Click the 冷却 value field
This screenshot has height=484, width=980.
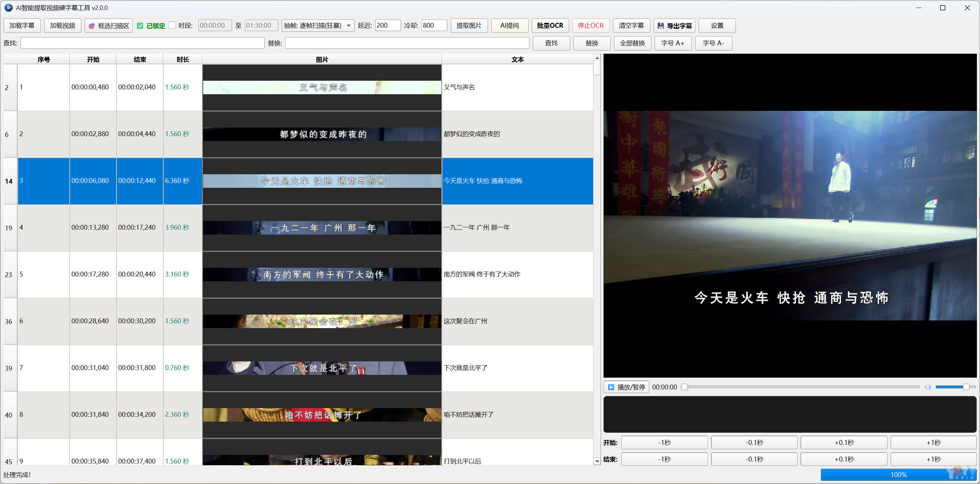pos(434,26)
